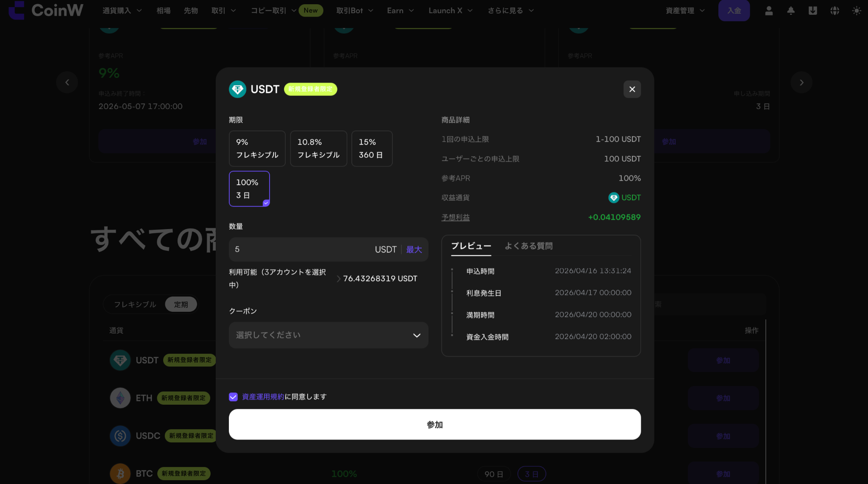This screenshot has height=484, width=868.
Task: Click the USDT coin icon in dialog header
Action: tap(237, 89)
